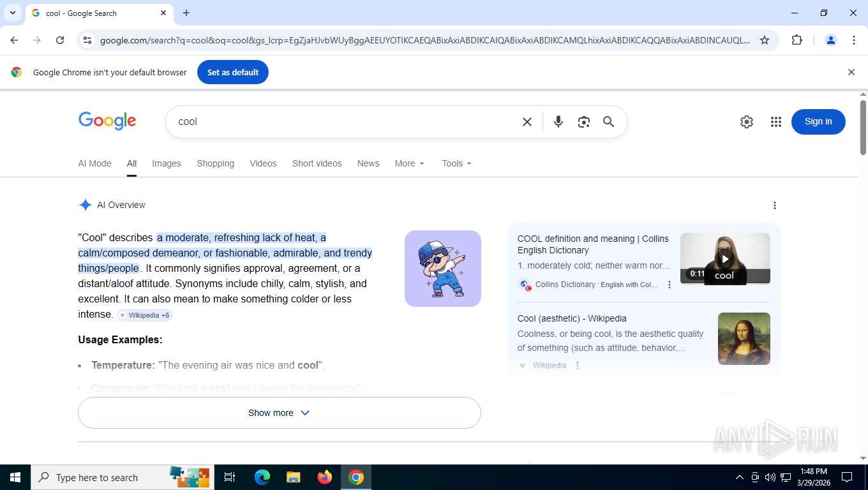Open Google quick settings gear
This screenshot has width=868, height=490.
(x=747, y=122)
